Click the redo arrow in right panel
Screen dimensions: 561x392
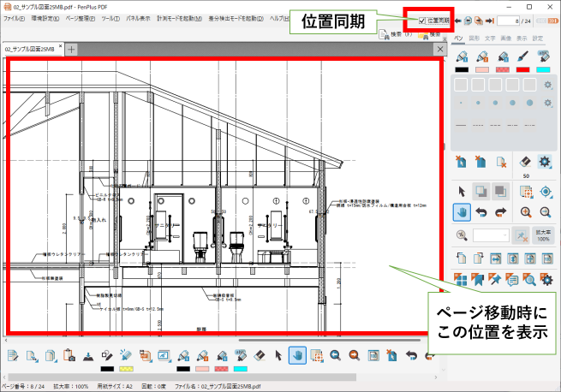[502, 212]
